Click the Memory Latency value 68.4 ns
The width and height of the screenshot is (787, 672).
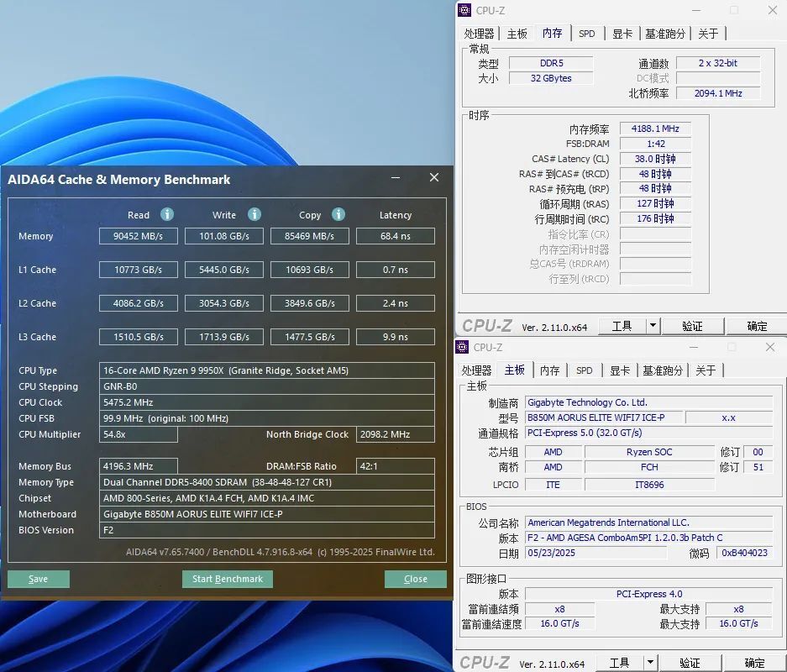[x=396, y=236]
